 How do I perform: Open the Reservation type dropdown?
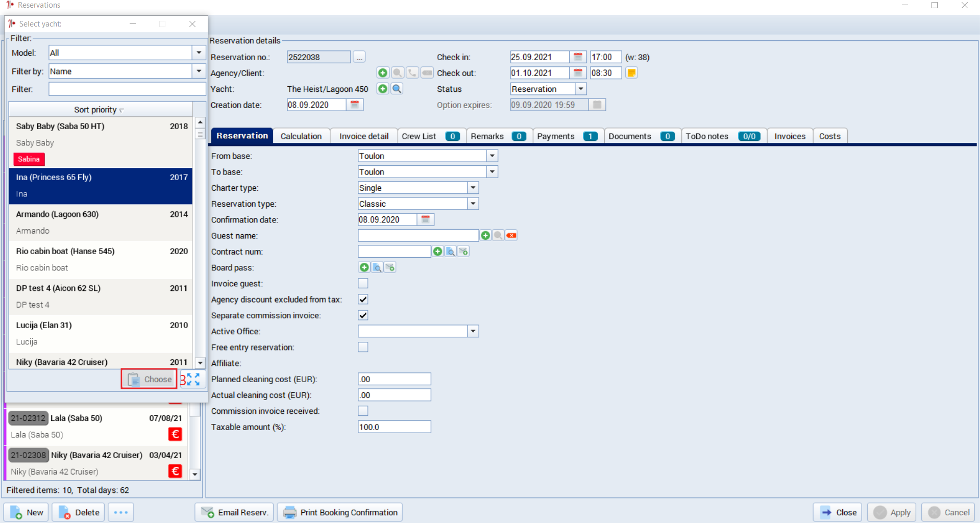click(473, 204)
